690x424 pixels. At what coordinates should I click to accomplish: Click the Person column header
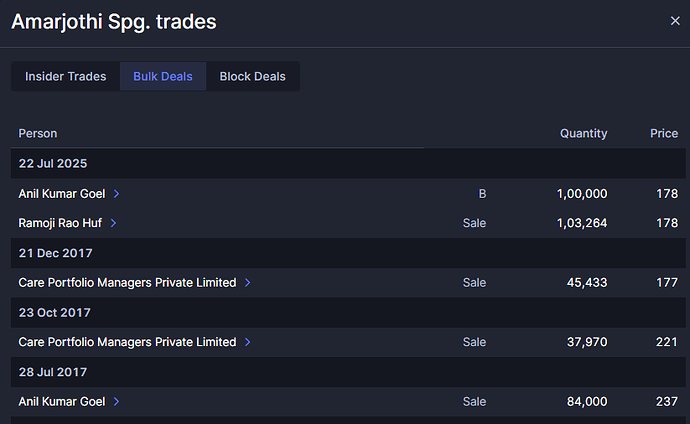pos(38,133)
